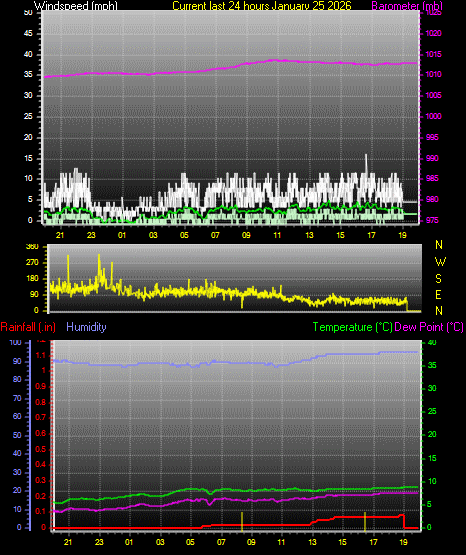Screen dimensions: 466x555
Task: Click the W compass label beside the direction chart
Action: pos(440,262)
